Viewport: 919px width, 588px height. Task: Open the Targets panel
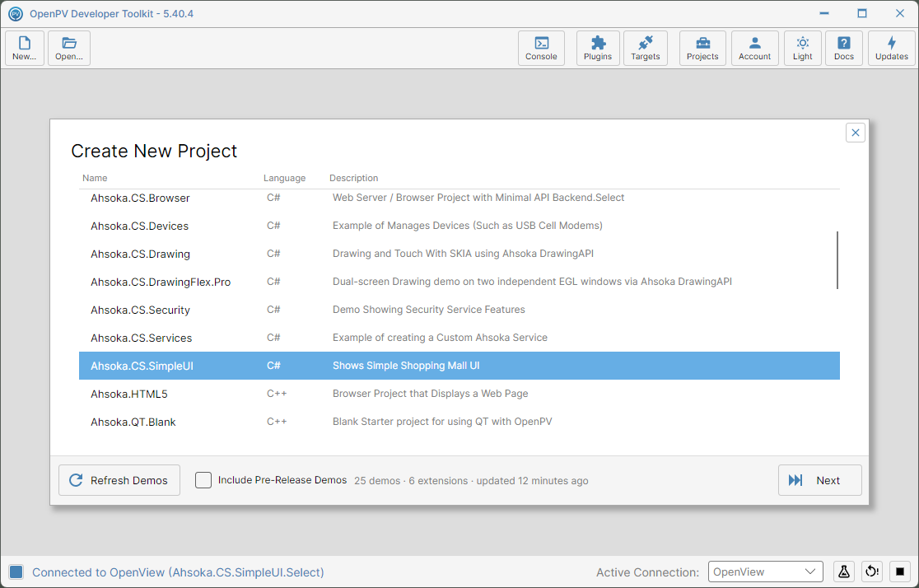(x=646, y=48)
